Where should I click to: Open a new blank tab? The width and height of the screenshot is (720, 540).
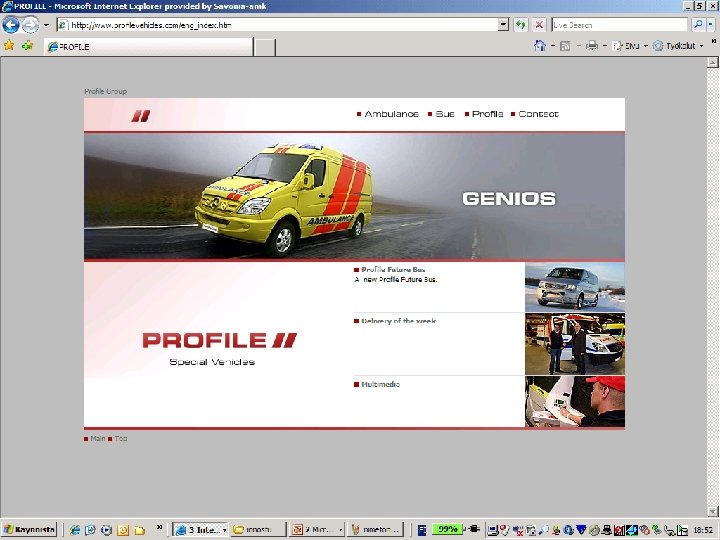tap(265, 47)
